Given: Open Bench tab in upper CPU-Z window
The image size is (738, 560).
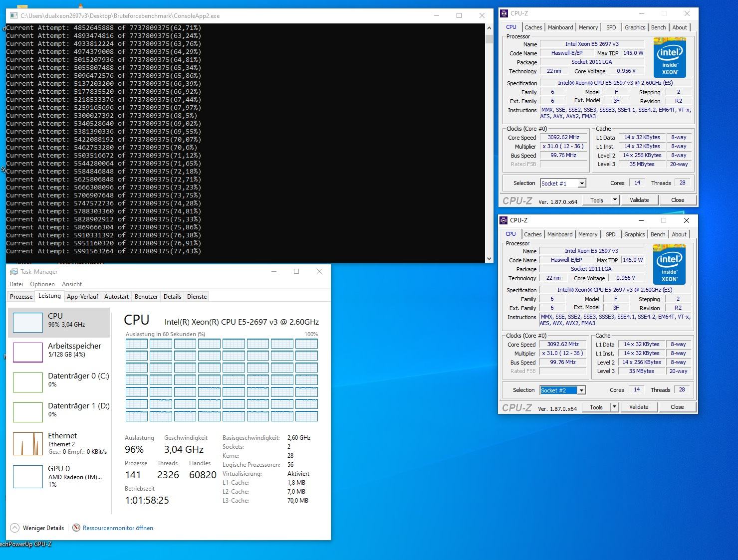Looking at the screenshot, I should tap(659, 27).
